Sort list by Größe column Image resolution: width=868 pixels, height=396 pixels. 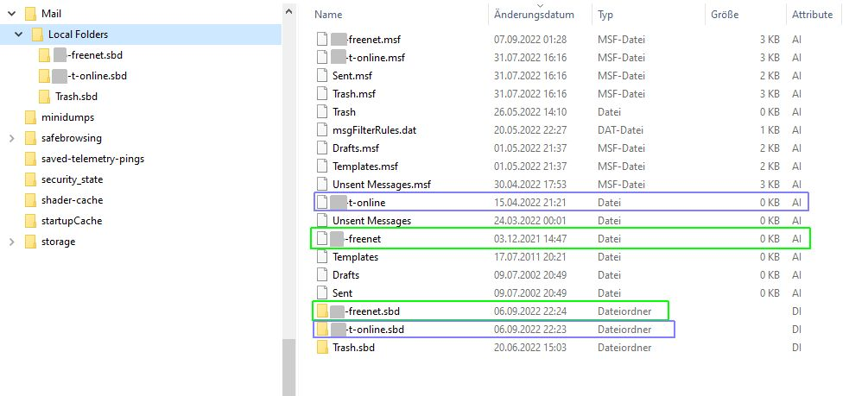tap(724, 15)
